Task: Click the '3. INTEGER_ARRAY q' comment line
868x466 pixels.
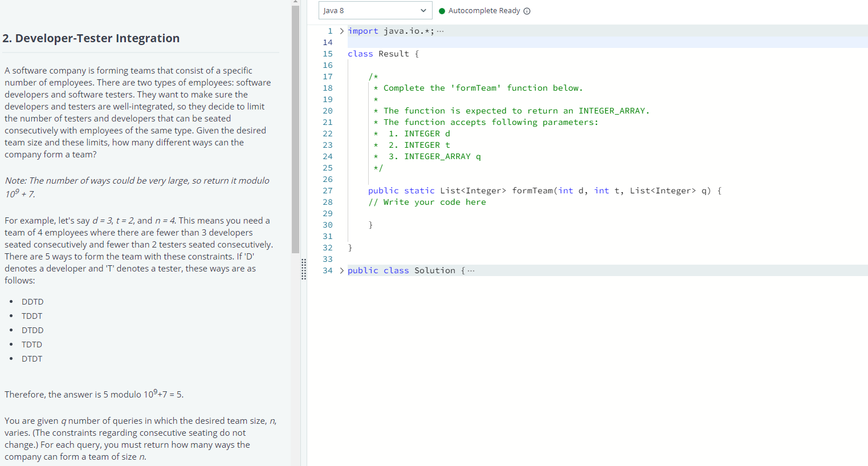Action: (x=427, y=156)
